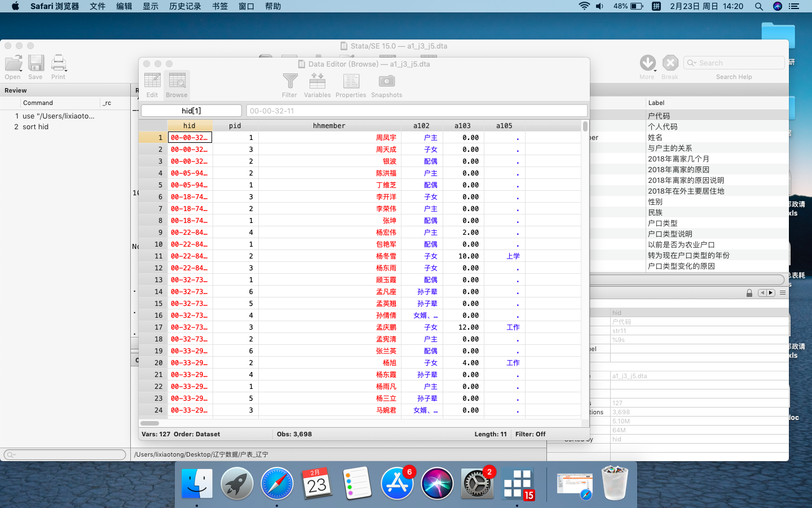
Task: Open the 书签 menu in menu bar
Action: tap(220, 6)
